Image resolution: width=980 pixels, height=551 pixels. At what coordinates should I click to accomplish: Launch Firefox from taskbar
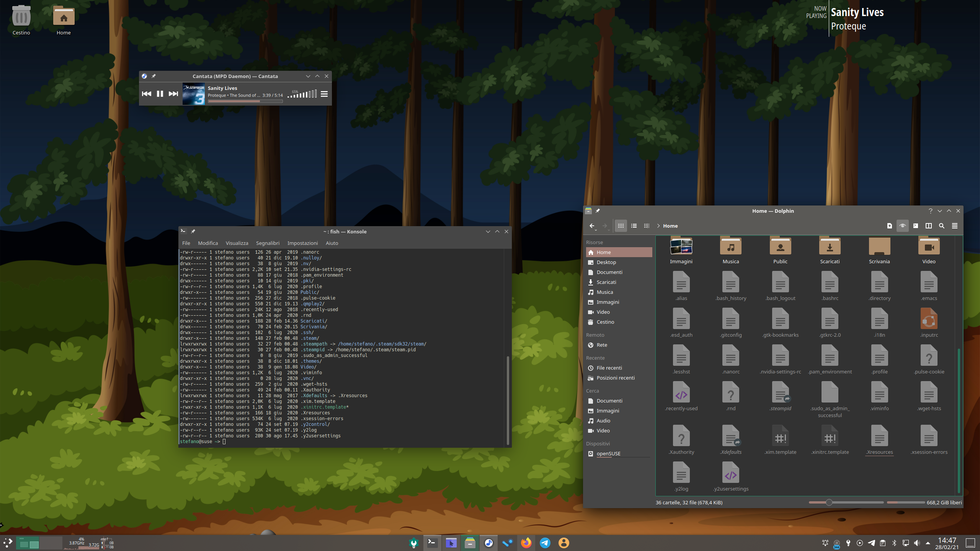pyautogui.click(x=526, y=543)
